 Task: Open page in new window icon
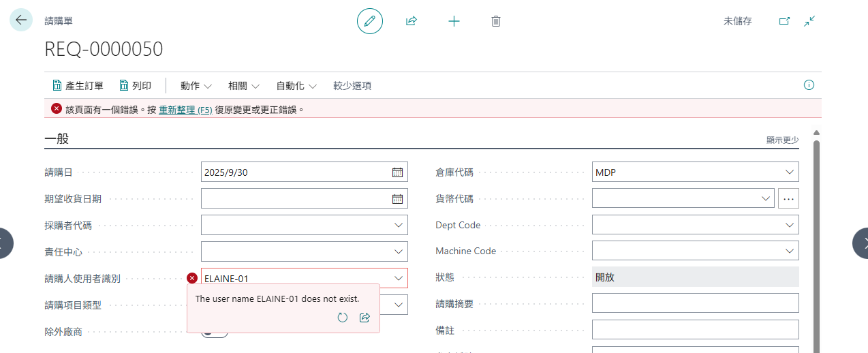point(784,21)
